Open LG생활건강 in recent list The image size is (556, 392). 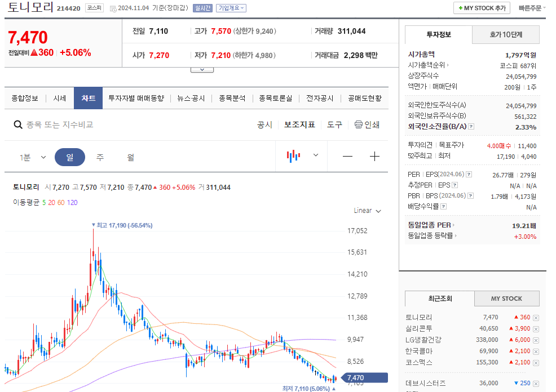click(423, 340)
